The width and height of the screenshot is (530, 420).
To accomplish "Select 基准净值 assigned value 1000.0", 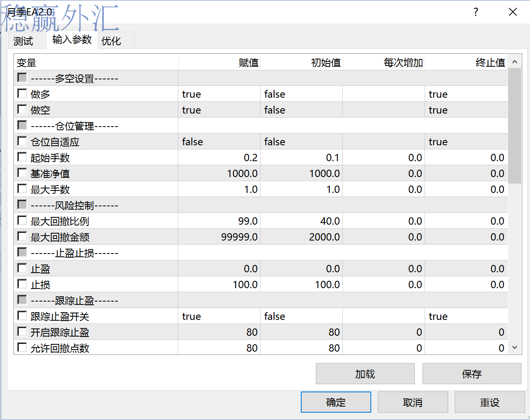I will [x=219, y=173].
